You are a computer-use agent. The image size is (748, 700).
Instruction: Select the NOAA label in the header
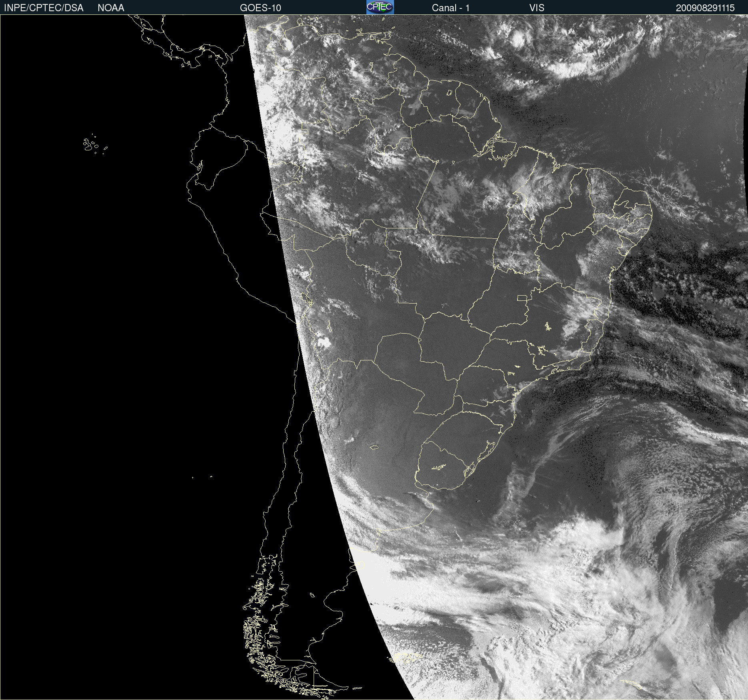click(111, 8)
